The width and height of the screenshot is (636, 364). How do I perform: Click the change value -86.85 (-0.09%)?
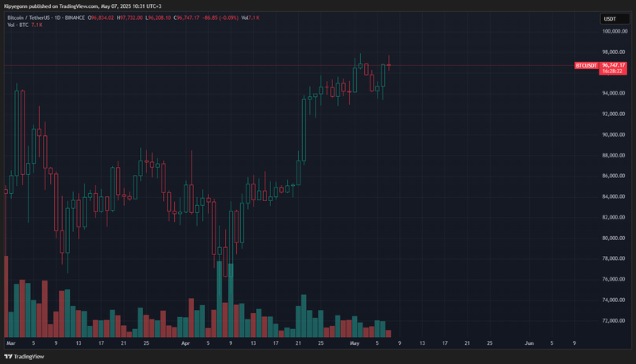[220, 17]
